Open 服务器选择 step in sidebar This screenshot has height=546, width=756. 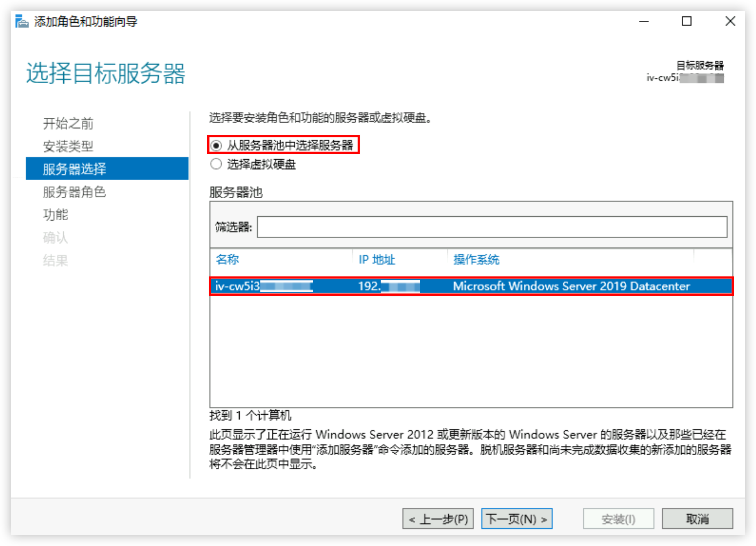107,169
